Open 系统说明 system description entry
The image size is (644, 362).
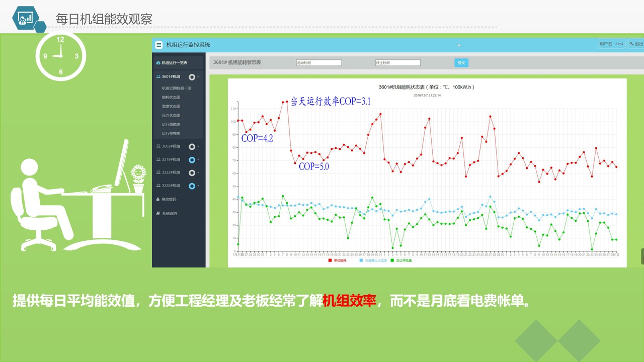(x=169, y=214)
